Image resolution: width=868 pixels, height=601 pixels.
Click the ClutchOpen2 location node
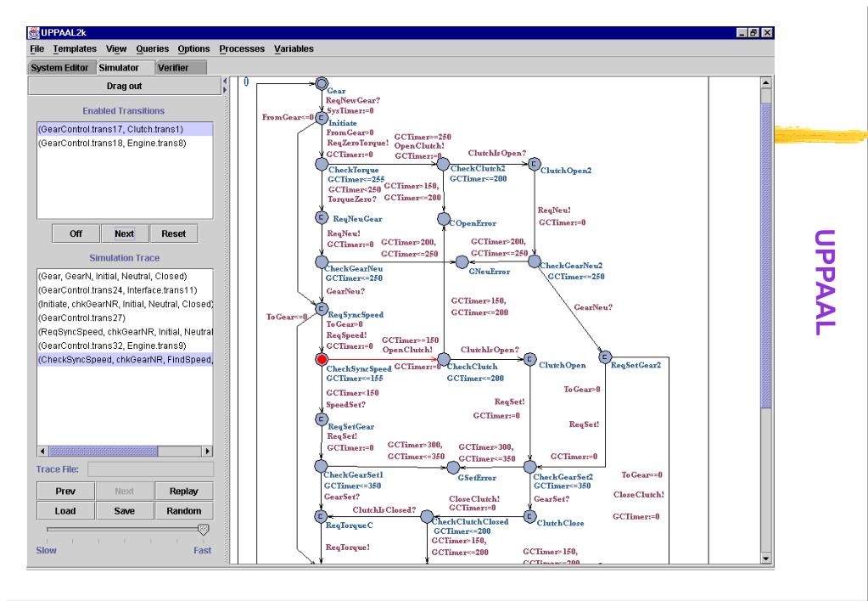535,164
